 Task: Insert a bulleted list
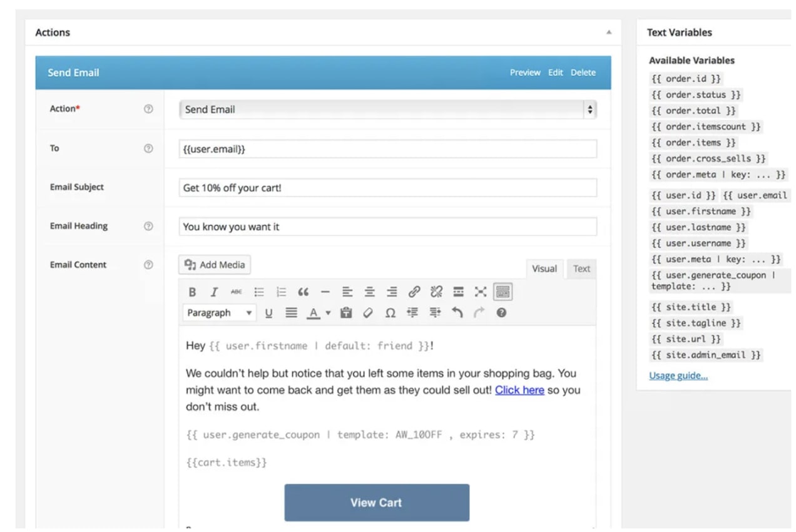[x=259, y=292]
